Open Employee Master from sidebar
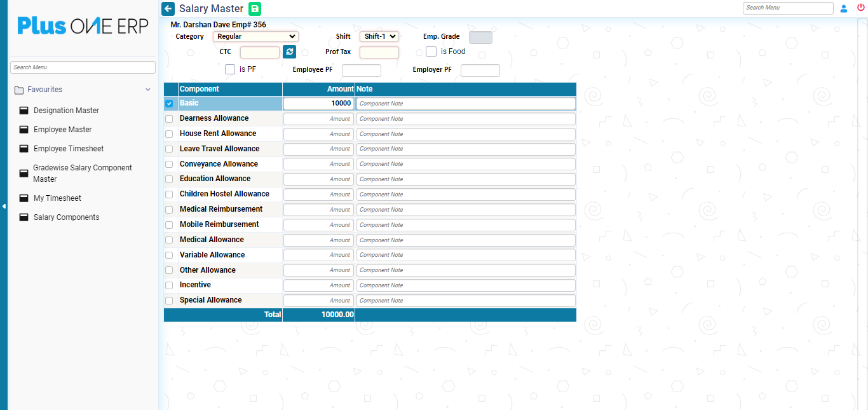Viewport: 868px width, 410px height. click(x=62, y=130)
